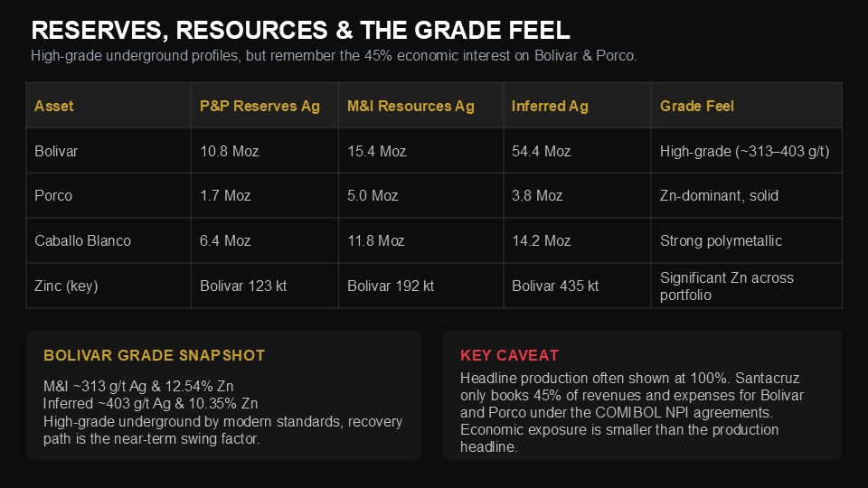Click the M&I Resources Ag header
This screenshot has width=868, height=488.
(x=410, y=106)
